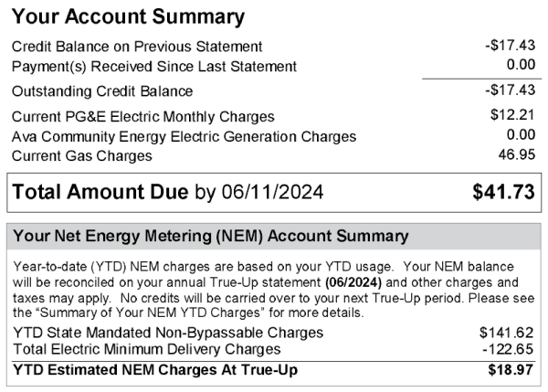Viewport: 548px width, 392px height.
Task: Select the $141.62 non-bypassable charges amount
Action: pos(506,333)
